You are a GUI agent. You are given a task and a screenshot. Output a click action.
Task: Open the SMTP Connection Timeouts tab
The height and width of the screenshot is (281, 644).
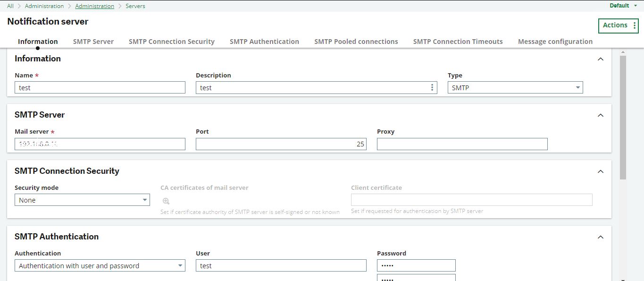coord(458,42)
